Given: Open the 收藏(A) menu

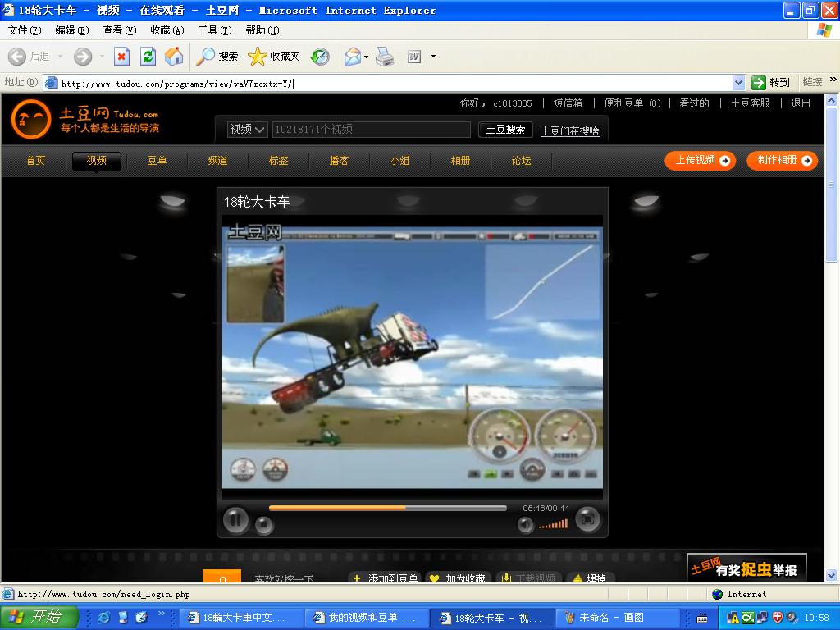Looking at the screenshot, I should click(x=167, y=30).
